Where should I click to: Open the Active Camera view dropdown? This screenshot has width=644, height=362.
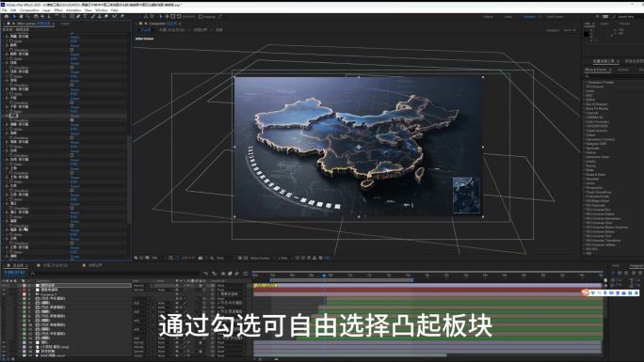(x=260, y=258)
